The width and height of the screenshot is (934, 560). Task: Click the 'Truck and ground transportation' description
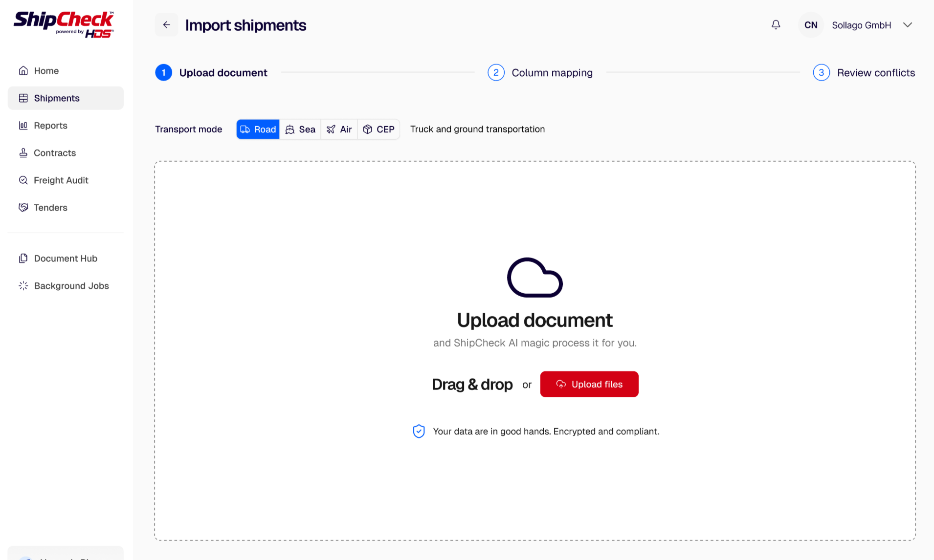477,129
